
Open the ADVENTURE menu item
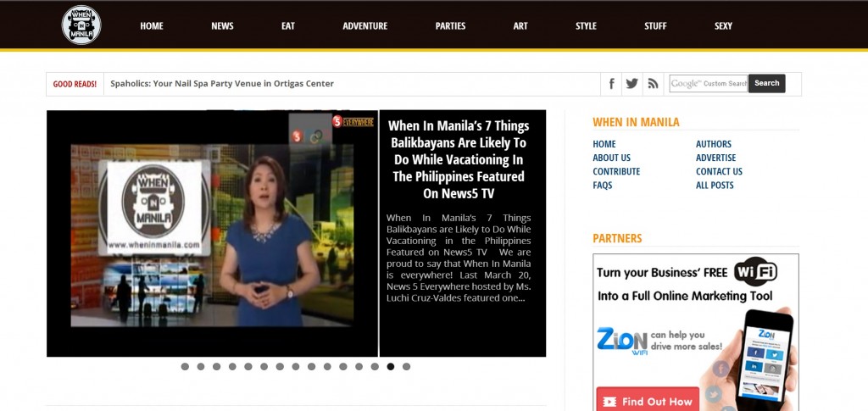point(364,26)
